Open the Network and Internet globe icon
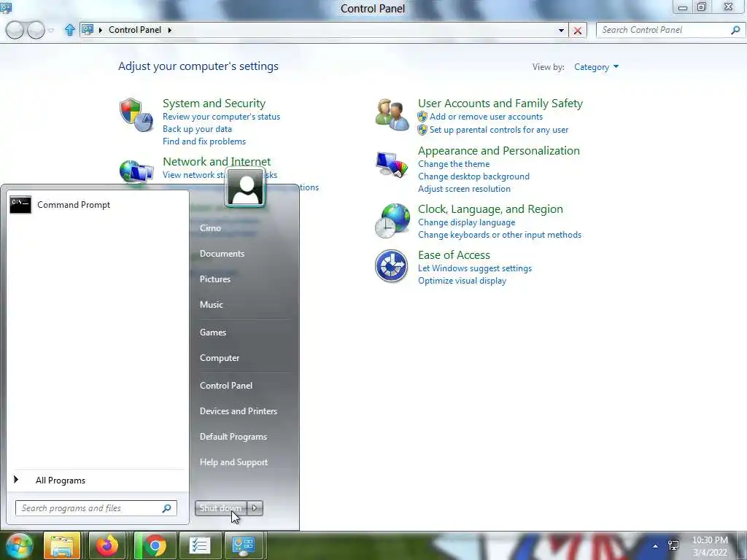This screenshot has height=560, width=747. pyautogui.click(x=136, y=172)
